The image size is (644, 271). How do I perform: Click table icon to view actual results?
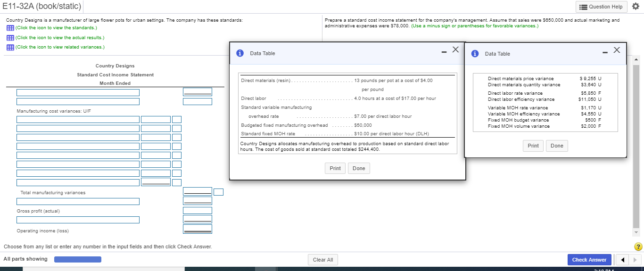[10, 38]
